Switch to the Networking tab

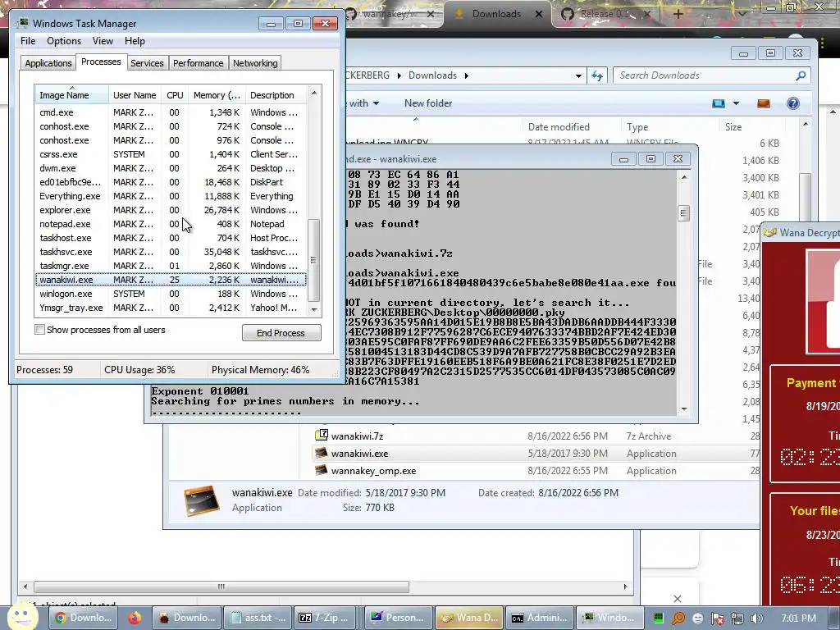click(255, 63)
